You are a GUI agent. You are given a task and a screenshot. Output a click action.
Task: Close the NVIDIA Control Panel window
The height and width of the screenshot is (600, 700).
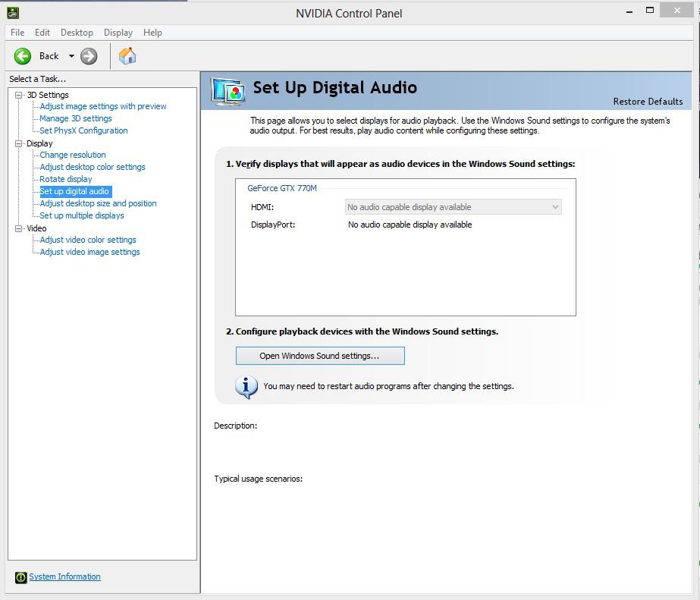tap(676, 11)
